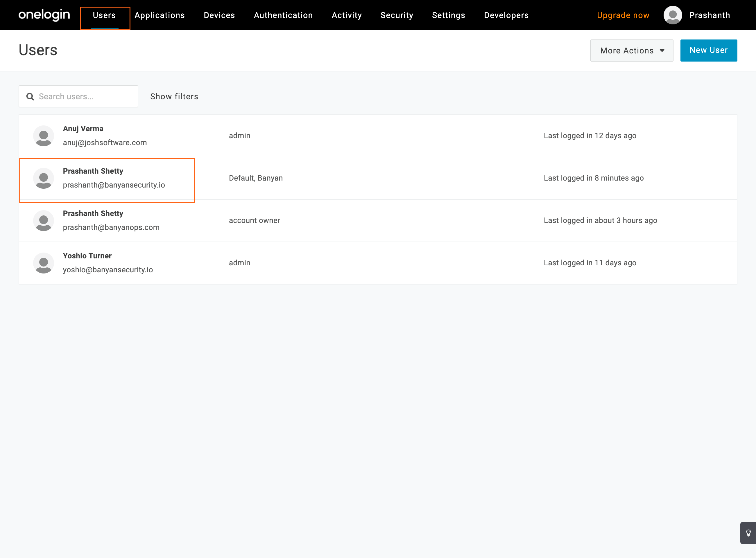This screenshot has width=756, height=558.
Task: Open the Prashanth account menu
Action: [x=709, y=15]
